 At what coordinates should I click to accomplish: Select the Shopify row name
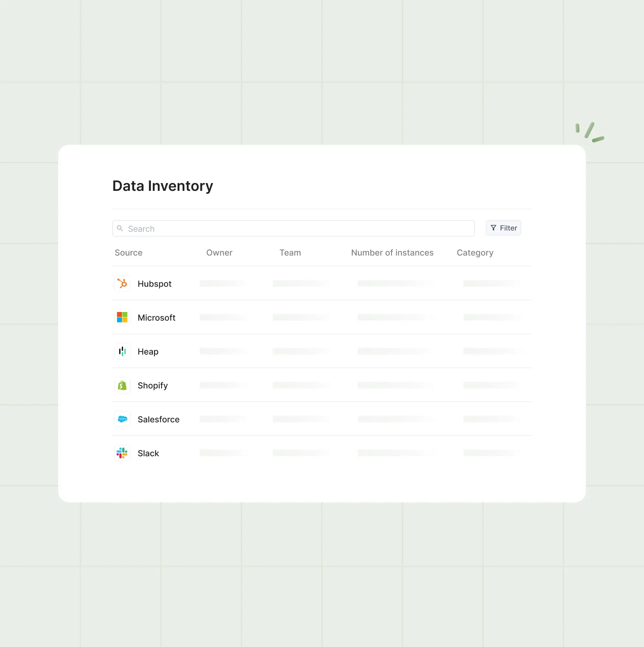153,386
